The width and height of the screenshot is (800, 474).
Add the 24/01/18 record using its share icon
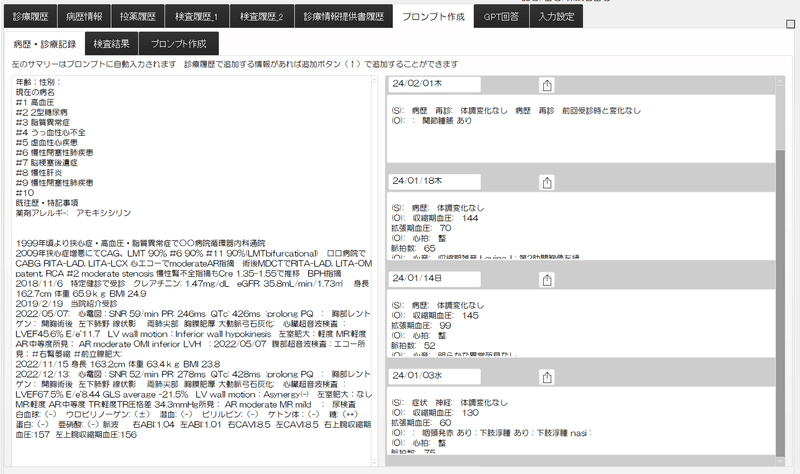547,182
